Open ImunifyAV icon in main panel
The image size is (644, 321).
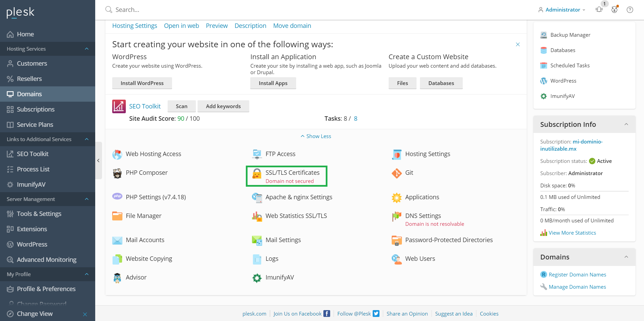[x=257, y=278]
